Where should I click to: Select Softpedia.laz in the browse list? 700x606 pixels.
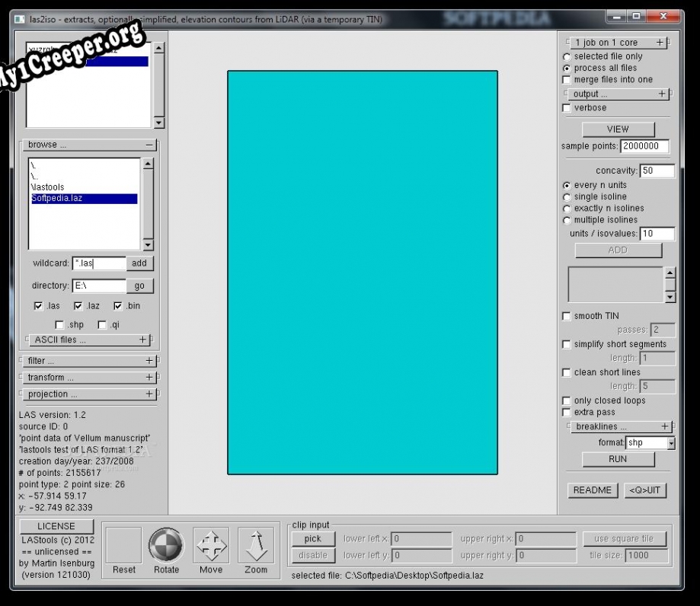(x=57, y=199)
